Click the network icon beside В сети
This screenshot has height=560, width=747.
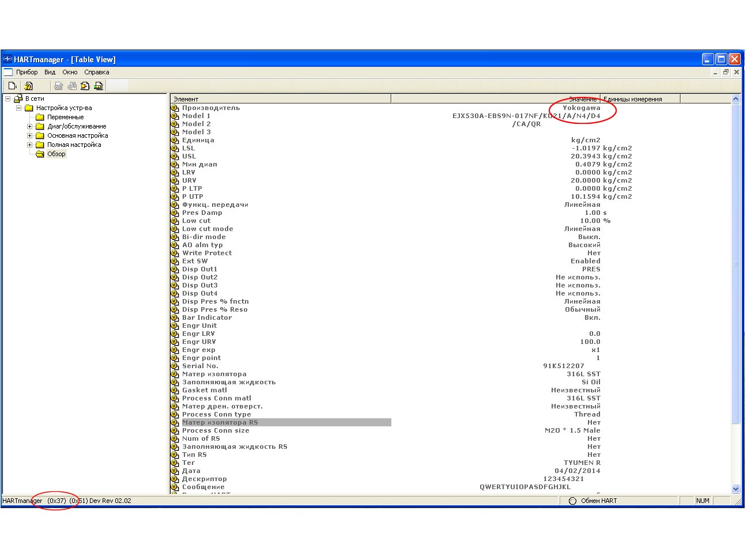point(18,99)
